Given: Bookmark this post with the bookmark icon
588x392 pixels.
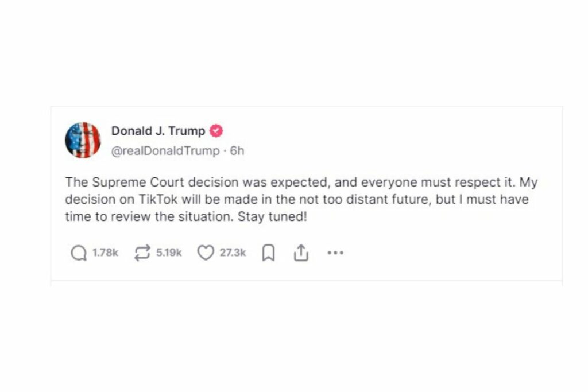Looking at the screenshot, I should (268, 253).
